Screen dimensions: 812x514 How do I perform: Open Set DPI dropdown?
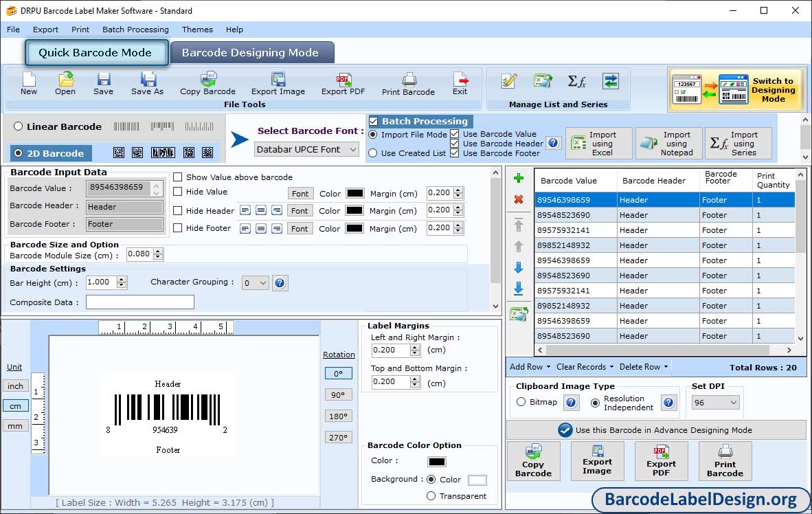pyautogui.click(x=716, y=403)
